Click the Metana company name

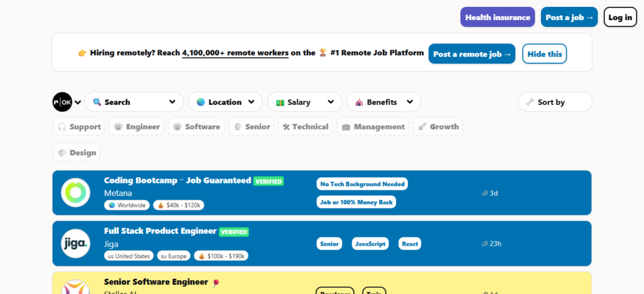(x=118, y=193)
